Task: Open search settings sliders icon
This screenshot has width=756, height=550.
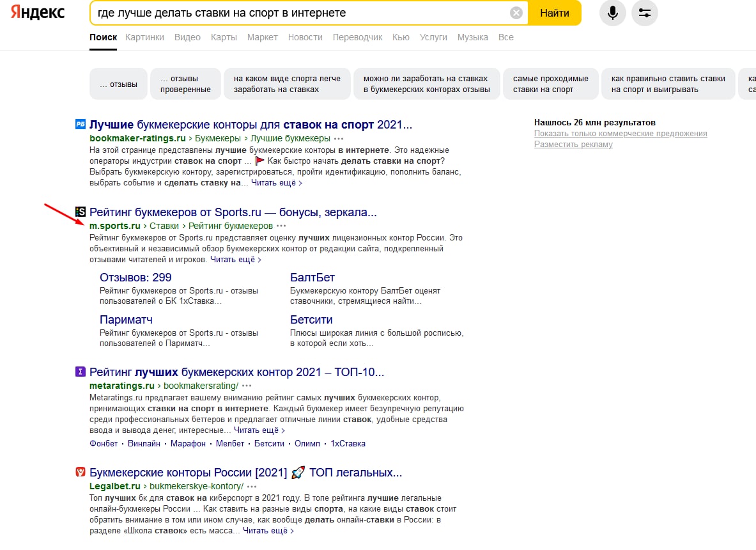Action: click(645, 13)
